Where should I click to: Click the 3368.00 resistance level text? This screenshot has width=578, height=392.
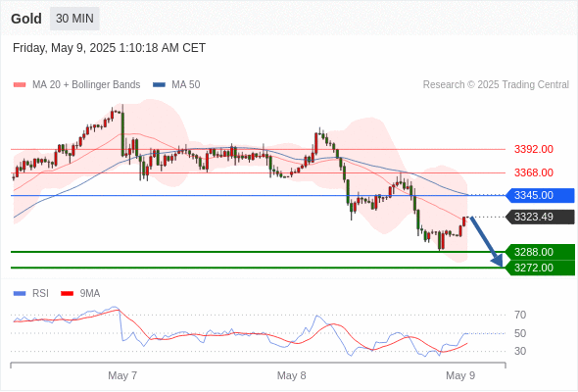[534, 172]
